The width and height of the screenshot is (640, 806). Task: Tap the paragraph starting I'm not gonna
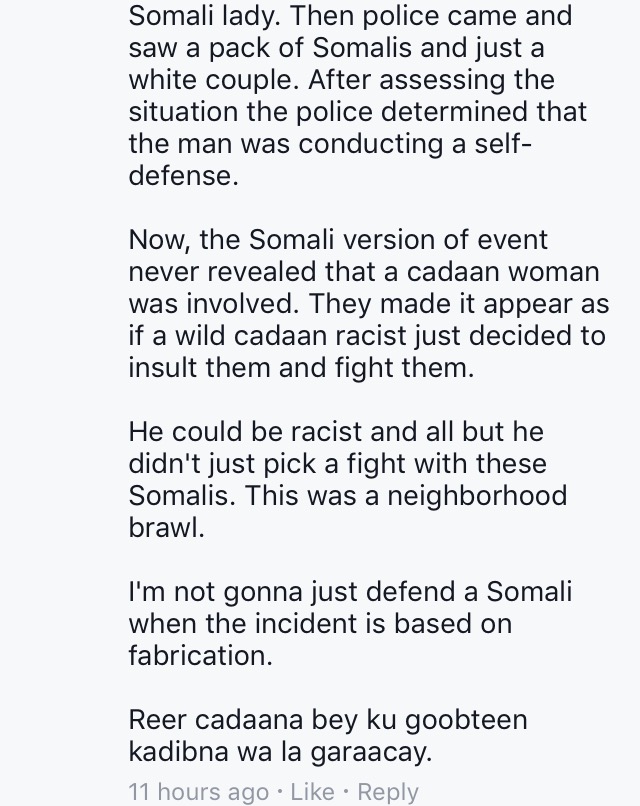[350, 623]
